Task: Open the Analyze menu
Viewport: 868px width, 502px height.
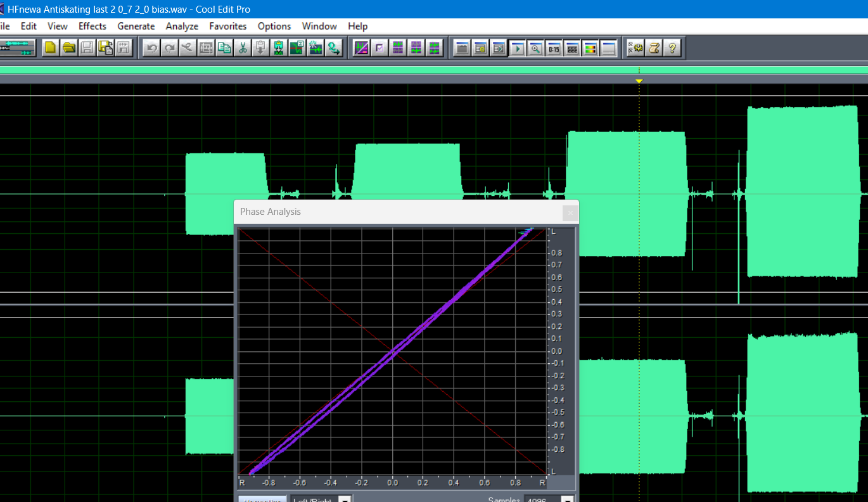Action: coord(182,26)
